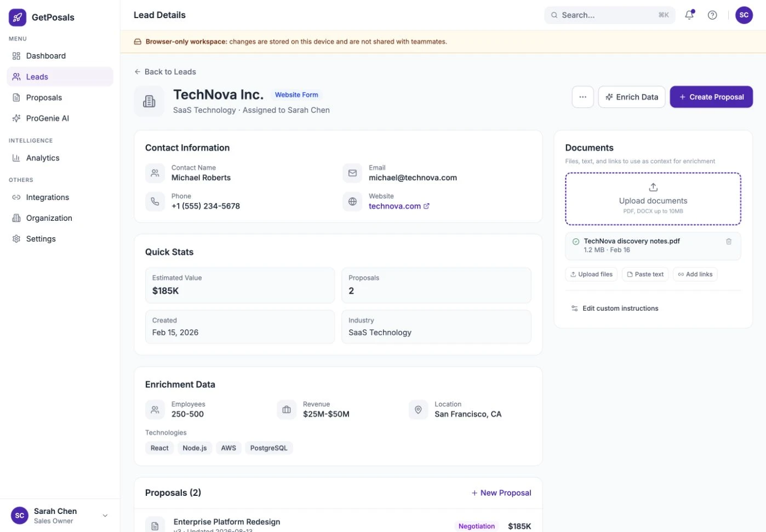Click the TechNova building icon
766x532 pixels.
click(x=149, y=101)
